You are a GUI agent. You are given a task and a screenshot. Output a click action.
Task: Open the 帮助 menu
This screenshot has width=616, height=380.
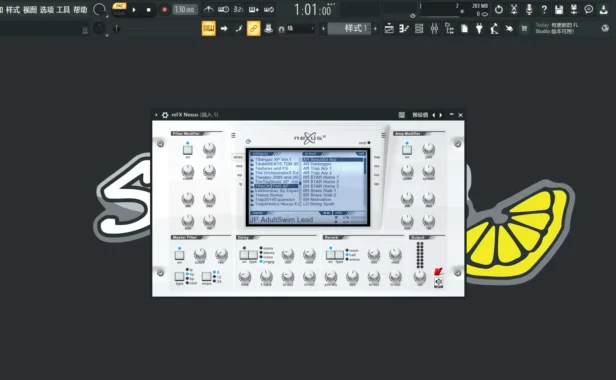click(80, 9)
